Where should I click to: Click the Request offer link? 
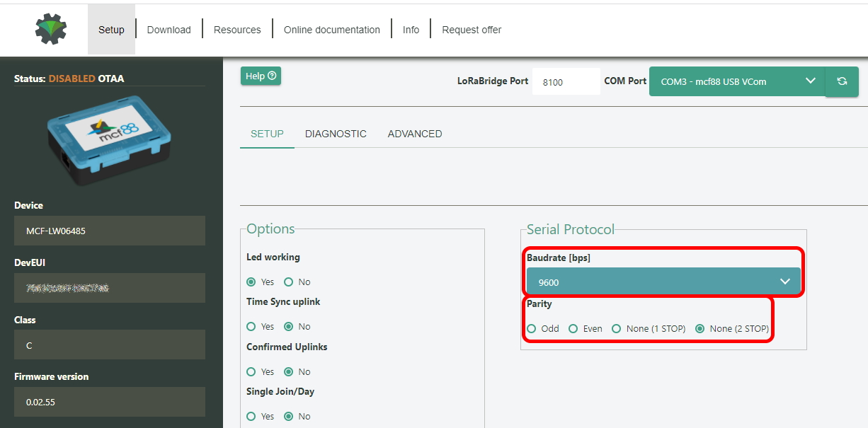point(472,30)
